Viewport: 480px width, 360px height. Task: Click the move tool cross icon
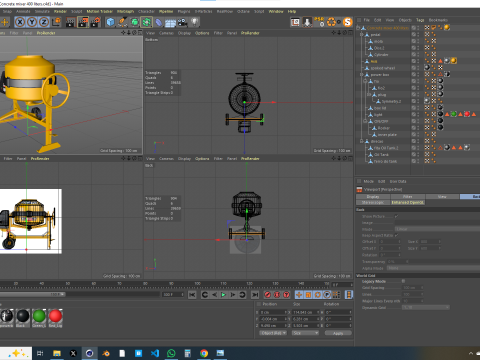pos(5,22)
